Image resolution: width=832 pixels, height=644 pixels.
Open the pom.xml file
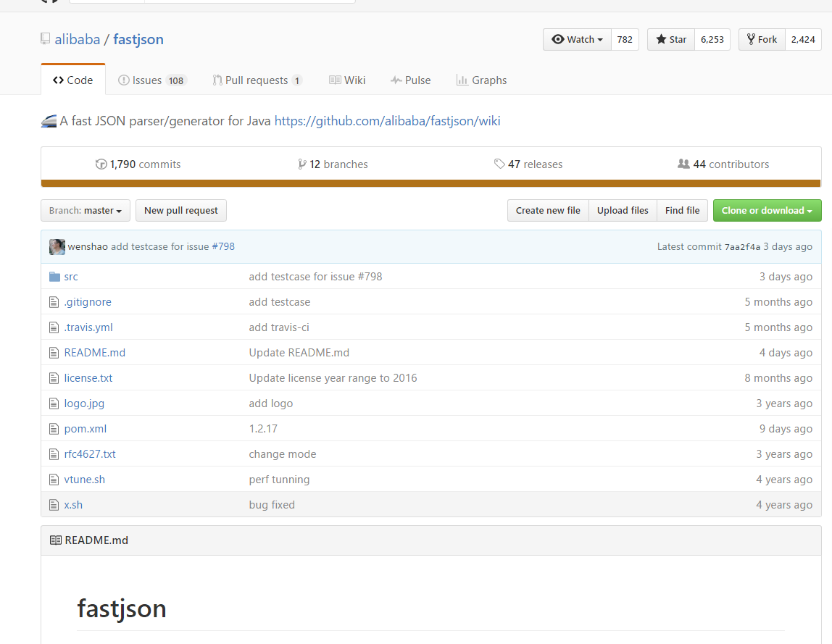pos(85,429)
